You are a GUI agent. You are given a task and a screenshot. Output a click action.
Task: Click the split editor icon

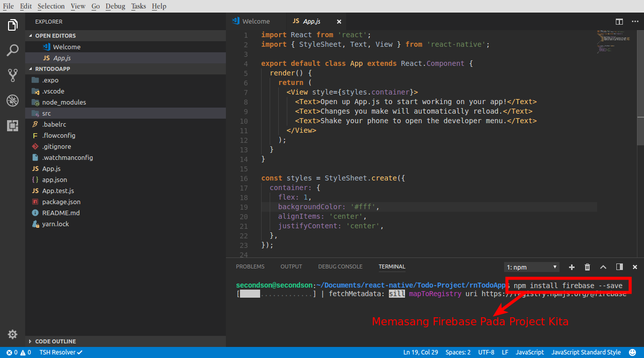click(x=619, y=22)
